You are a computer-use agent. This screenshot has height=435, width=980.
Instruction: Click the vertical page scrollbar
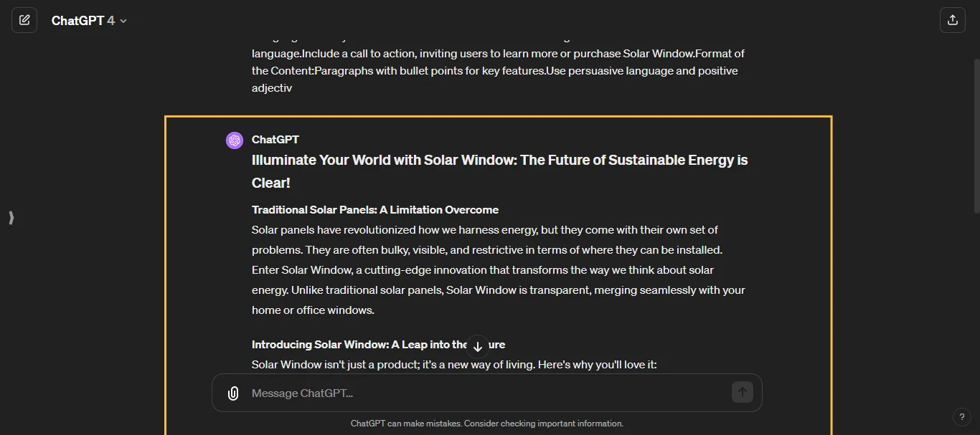tap(975, 143)
